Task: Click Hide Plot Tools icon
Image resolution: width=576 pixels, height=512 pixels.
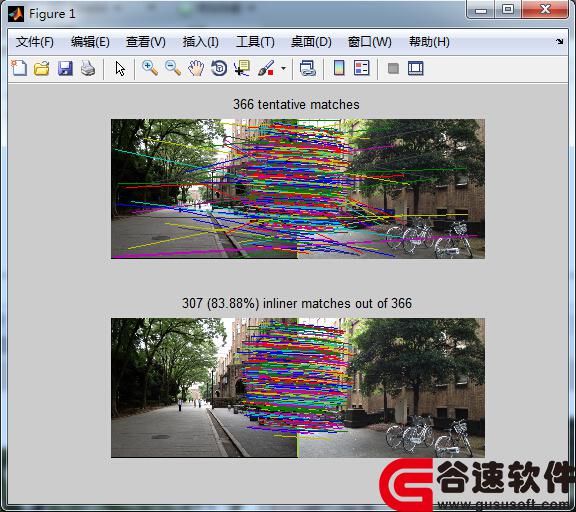Action: (x=393, y=68)
